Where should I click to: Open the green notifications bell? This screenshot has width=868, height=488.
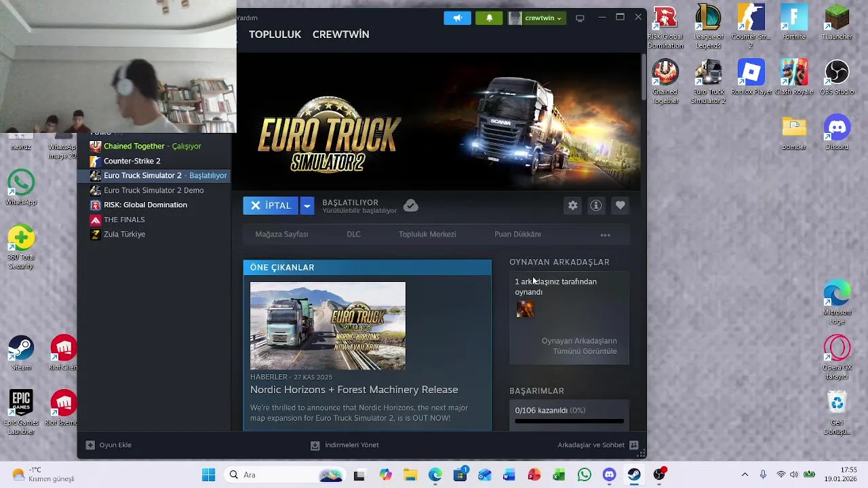(489, 18)
